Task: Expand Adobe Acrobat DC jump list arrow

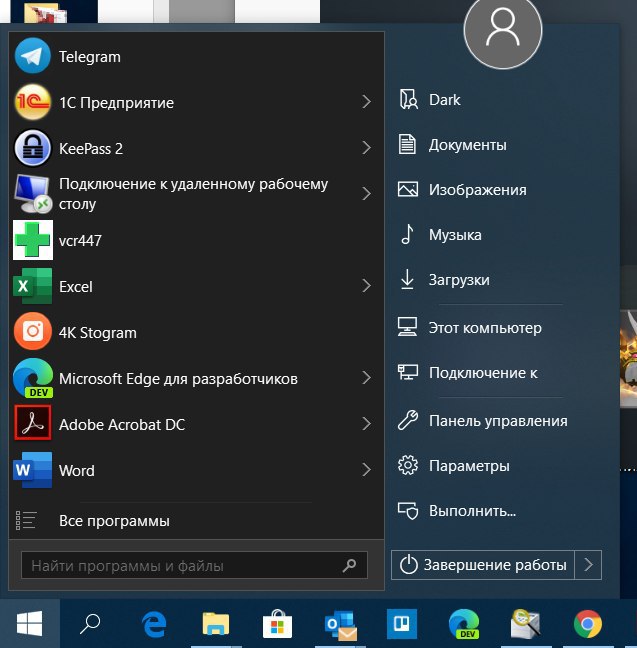Action: click(366, 424)
